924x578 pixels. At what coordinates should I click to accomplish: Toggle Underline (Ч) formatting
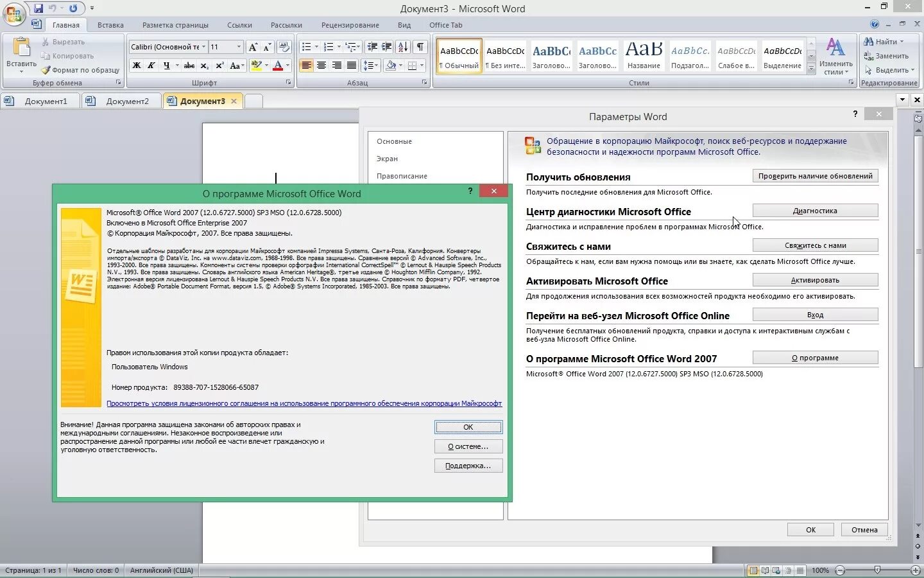coord(167,66)
